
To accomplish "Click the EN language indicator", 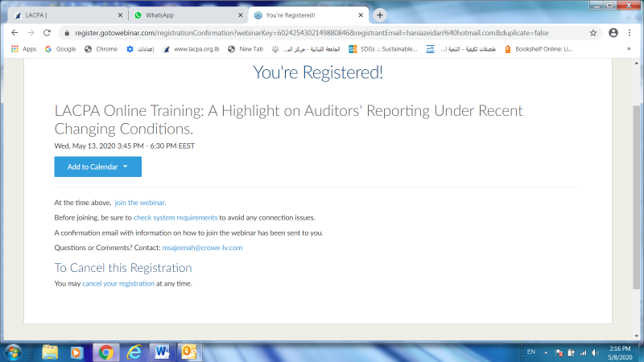I will [531, 352].
